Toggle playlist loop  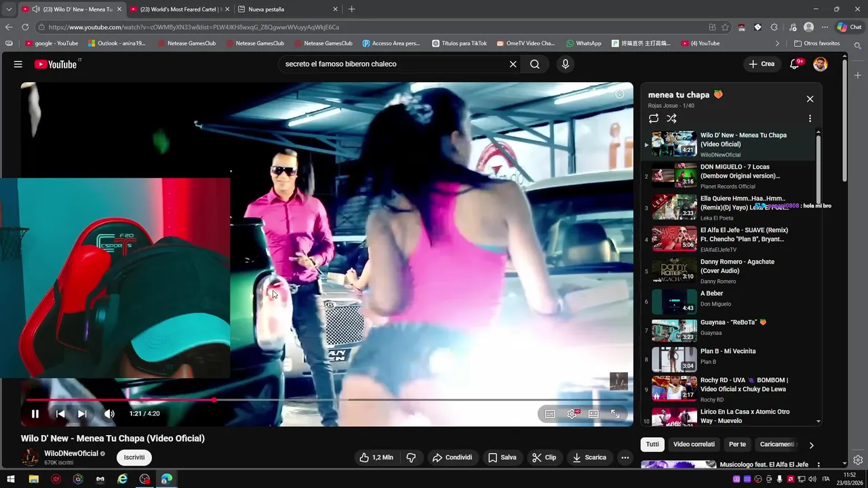point(654,119)
